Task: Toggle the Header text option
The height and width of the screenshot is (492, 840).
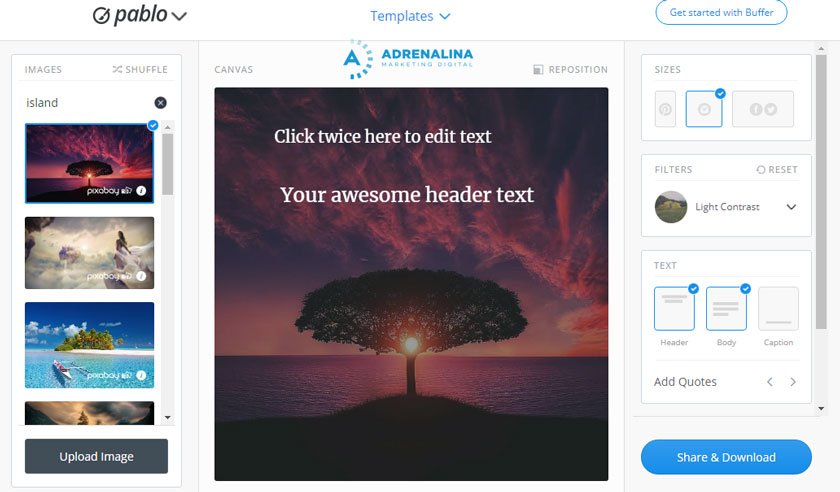Action: click(674, 309)
